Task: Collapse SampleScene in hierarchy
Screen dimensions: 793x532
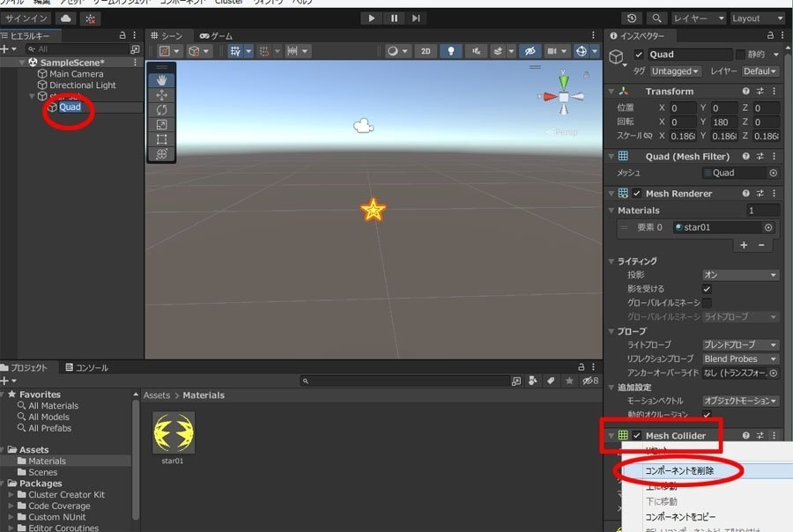Action: [x=22, y=63]
